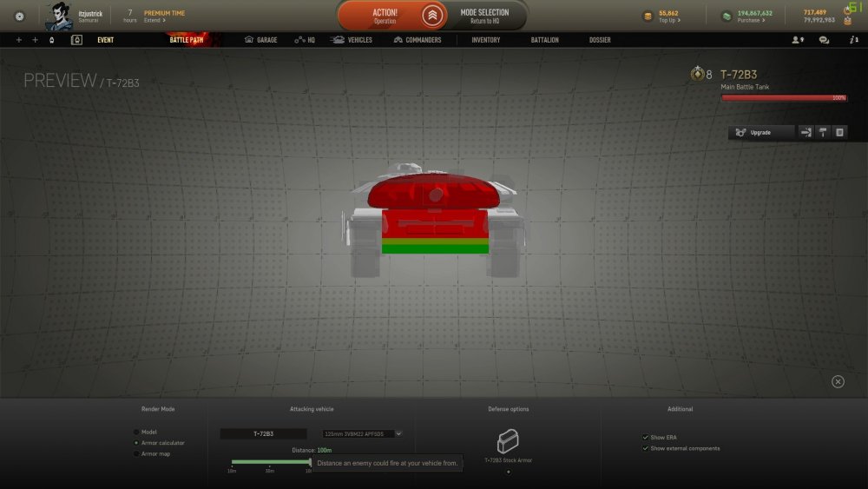The width and height of the screenshot is (868, 489).
Task: Click the icon beside the 79,992,983 value
Action: 847,21
